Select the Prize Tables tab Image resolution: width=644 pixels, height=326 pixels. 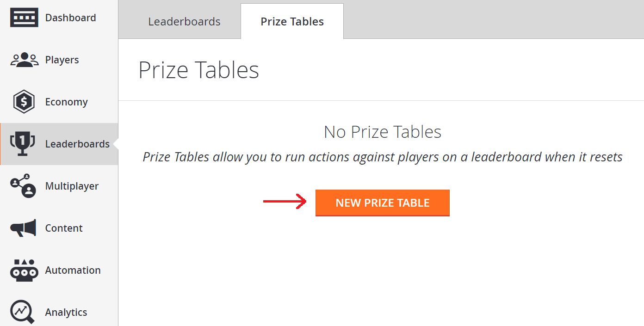292,21
